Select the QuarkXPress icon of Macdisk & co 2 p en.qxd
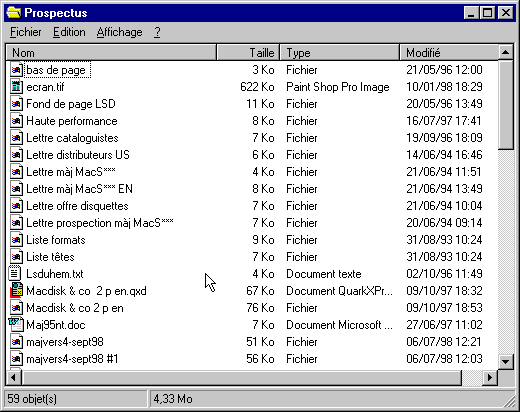 pos(16,291)
